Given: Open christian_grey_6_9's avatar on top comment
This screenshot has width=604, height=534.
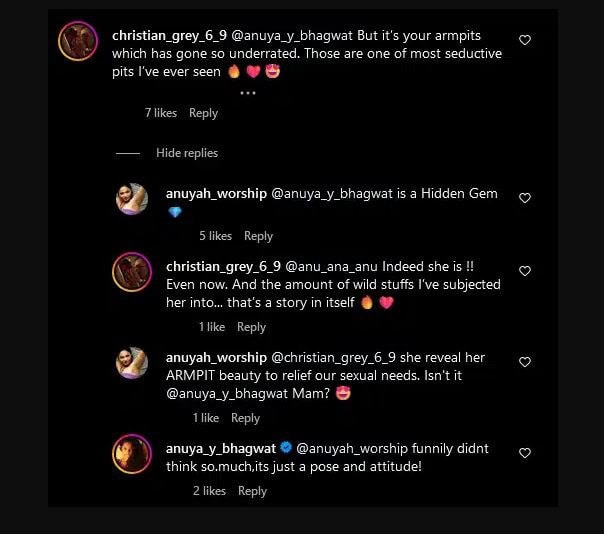Looking at the screenshot, I should pyautogui.click(x=76, y=41).
